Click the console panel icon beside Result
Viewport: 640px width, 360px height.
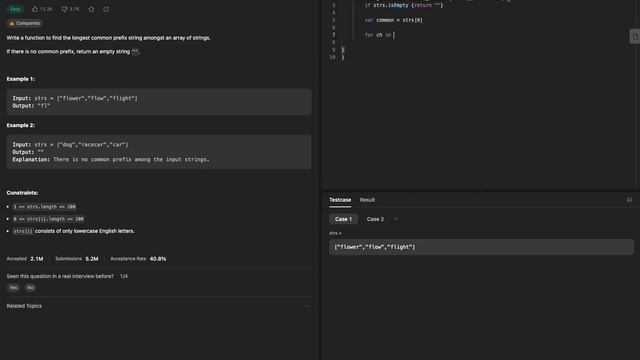(x=629, y=200)
